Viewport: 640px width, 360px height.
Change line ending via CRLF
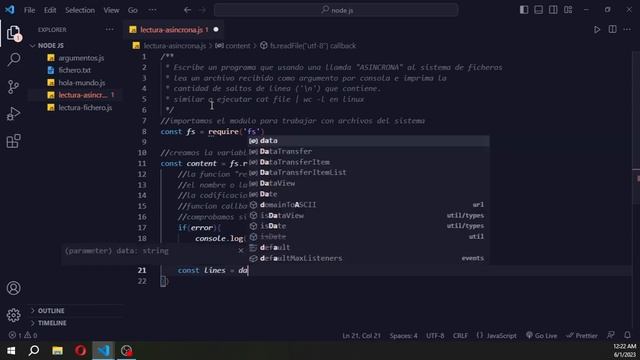(460, 336)
